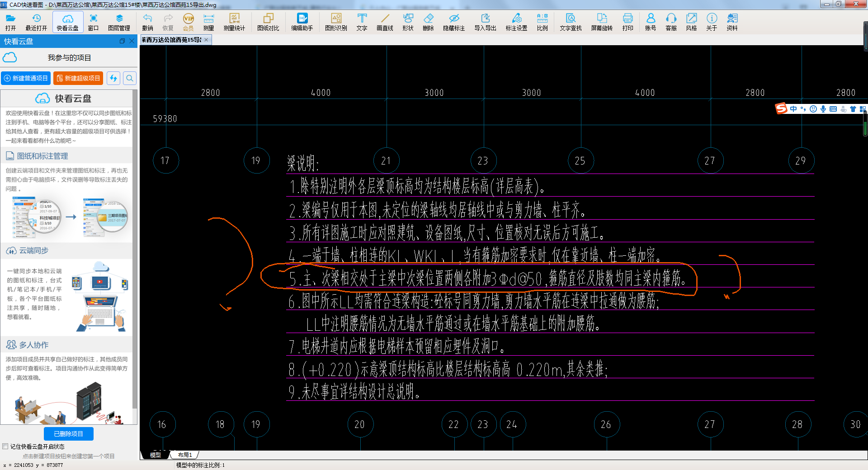Click the 多人协作 section heading
The height and width of the screenshot is (470, 868).
click(x=33, y=345)
